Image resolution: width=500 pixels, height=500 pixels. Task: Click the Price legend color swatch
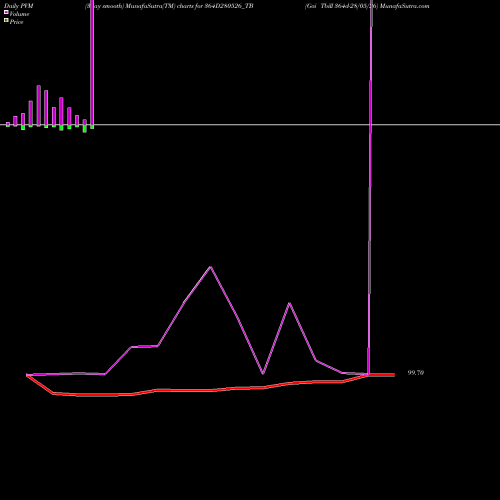[6, 20]
